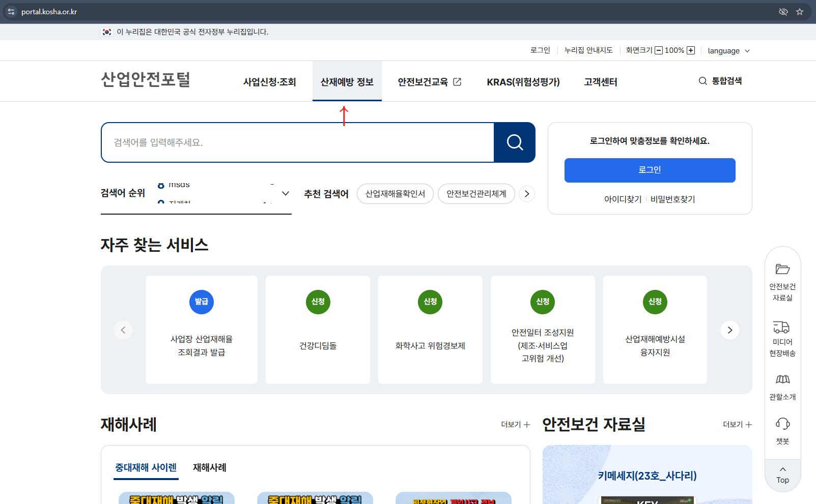Click the 로그인 link in top utility bar
816x504 pixels.
(x=540, y=50)
